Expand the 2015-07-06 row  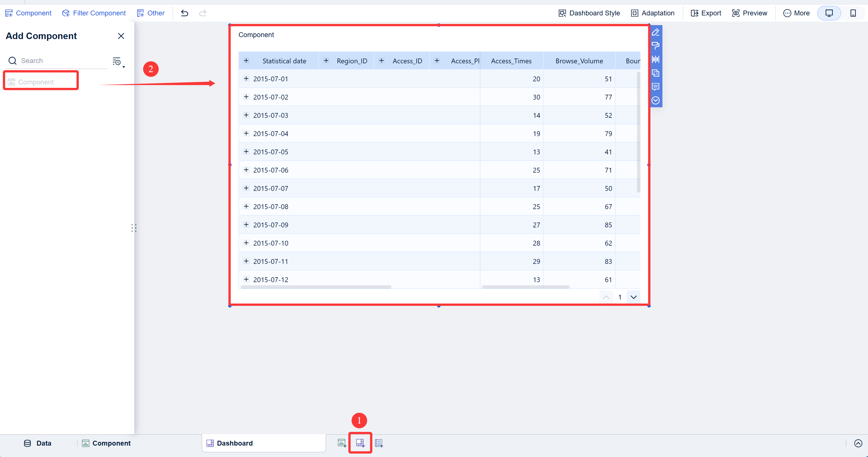[x=246, y=170]
